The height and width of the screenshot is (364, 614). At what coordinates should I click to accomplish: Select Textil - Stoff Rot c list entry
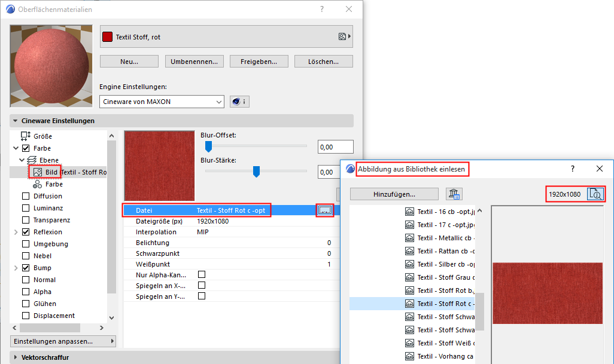412,304
